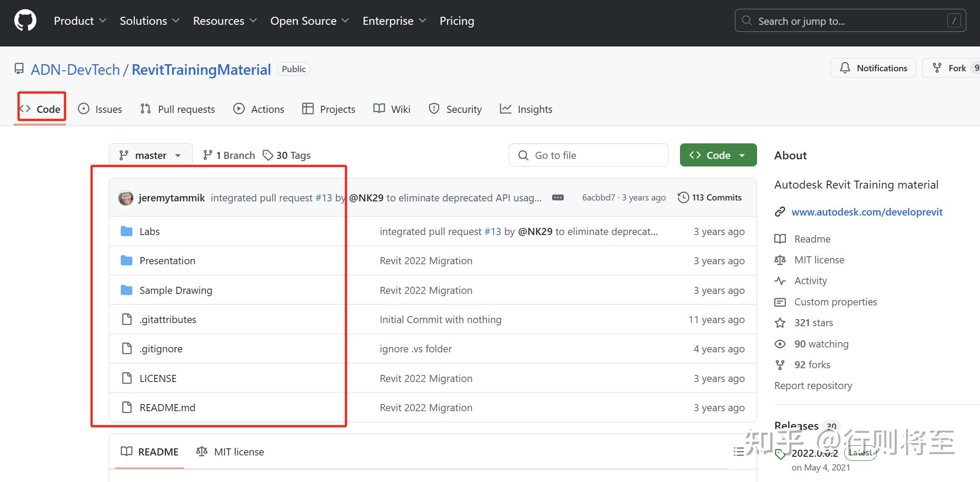
Task: Click the Fork repository icon
Action: pyautogui.click(x=937, y=68)
